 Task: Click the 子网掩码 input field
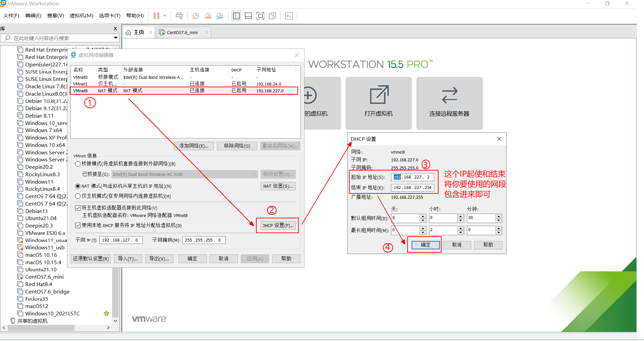(x=204, y=240)
